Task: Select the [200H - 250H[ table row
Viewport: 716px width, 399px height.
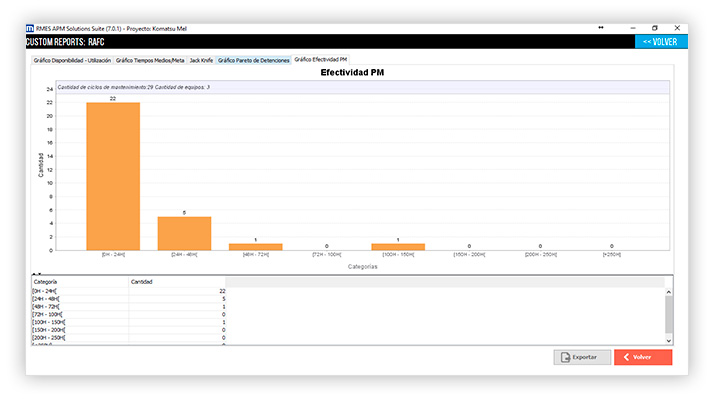Action: click(129, 337)
